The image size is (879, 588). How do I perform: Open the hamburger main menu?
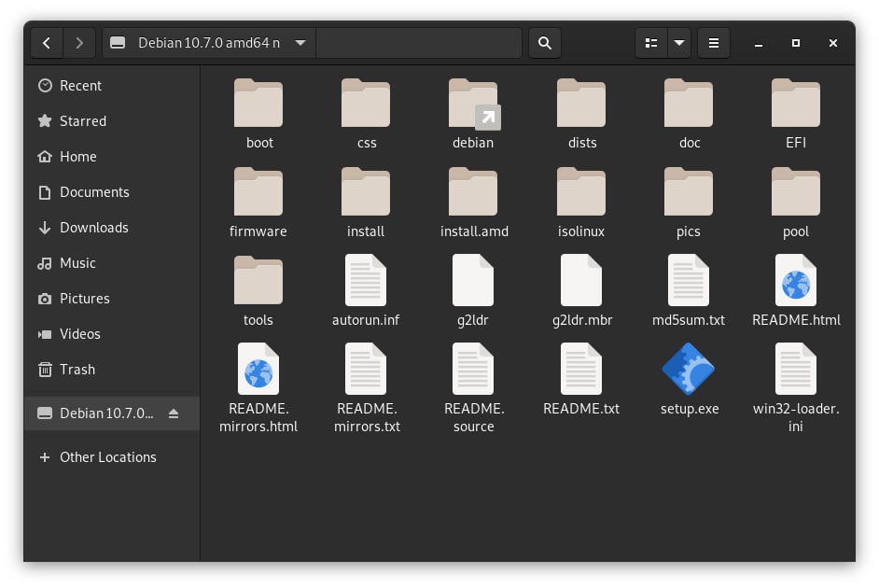click(714, 43)
